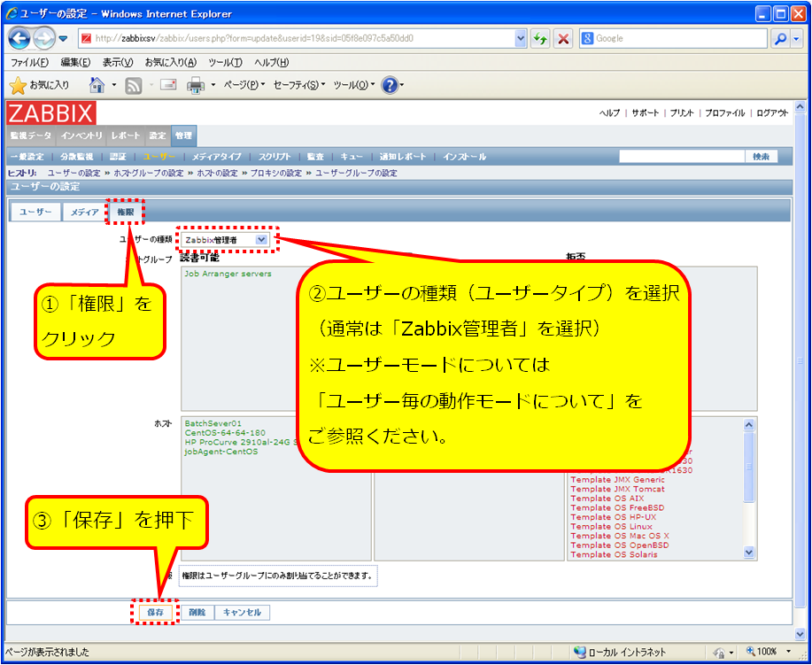Open the 表示(V) menu
The height and width of the screenshot is (665, 812).
[x=118, y=63]
